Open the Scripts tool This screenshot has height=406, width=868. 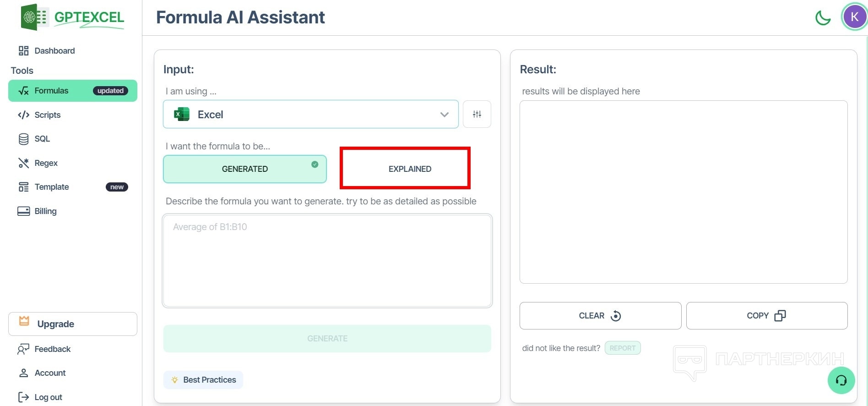tap(47, 115)
